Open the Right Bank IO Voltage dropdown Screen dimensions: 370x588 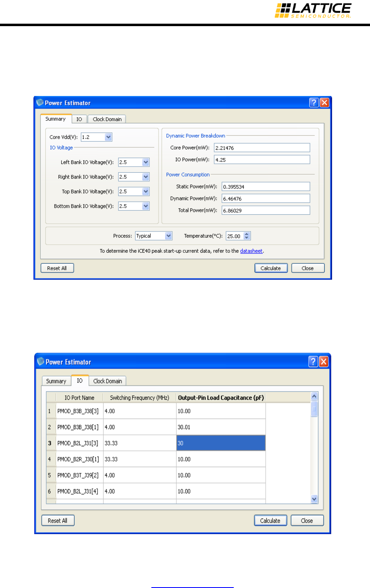tap(146, 177)
